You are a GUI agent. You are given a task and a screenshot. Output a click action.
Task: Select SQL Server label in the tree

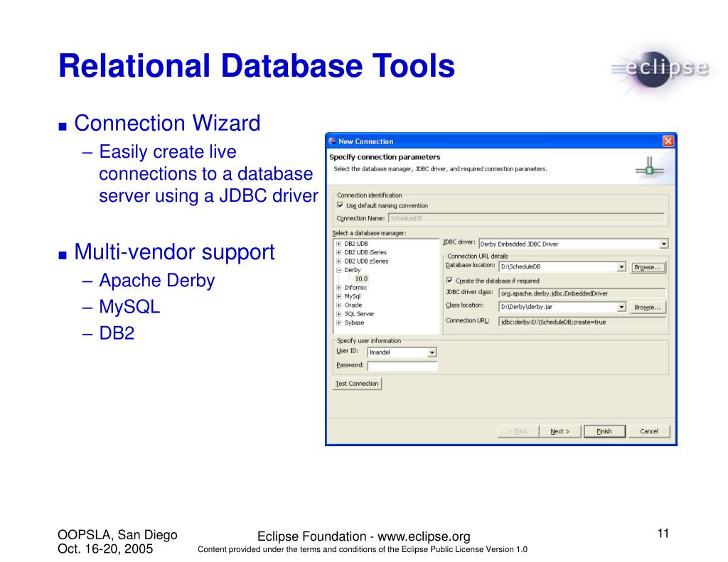click(x=359, y=314)
